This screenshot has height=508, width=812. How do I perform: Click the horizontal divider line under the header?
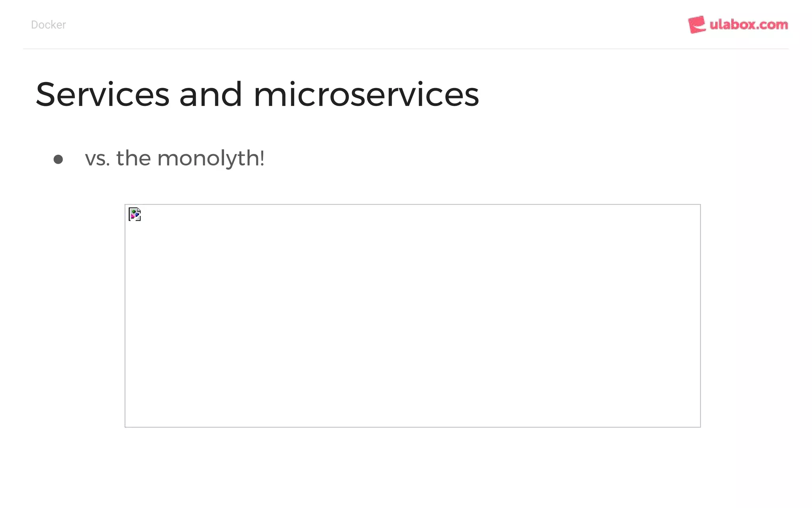[x=406, y=49]
